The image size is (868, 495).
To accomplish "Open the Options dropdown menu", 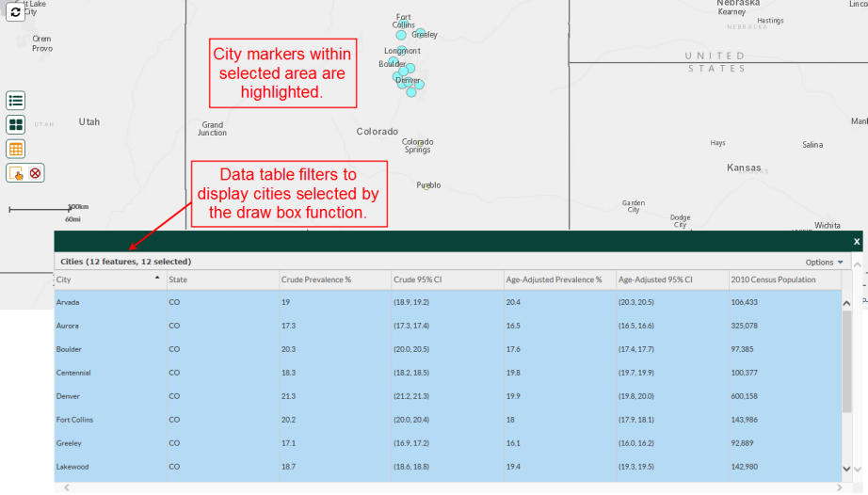I will click(825, 263).
